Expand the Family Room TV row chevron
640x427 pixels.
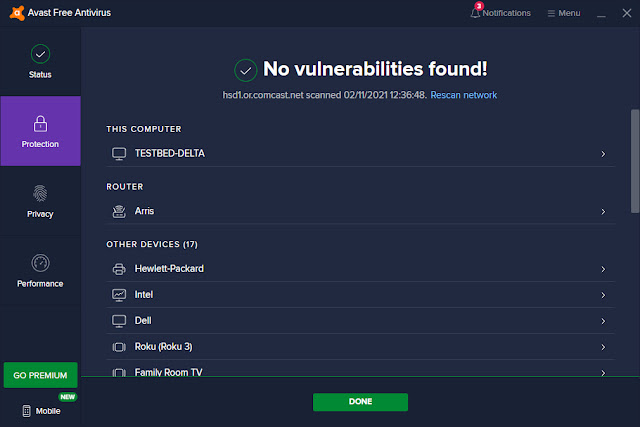(x=603, y=373)
